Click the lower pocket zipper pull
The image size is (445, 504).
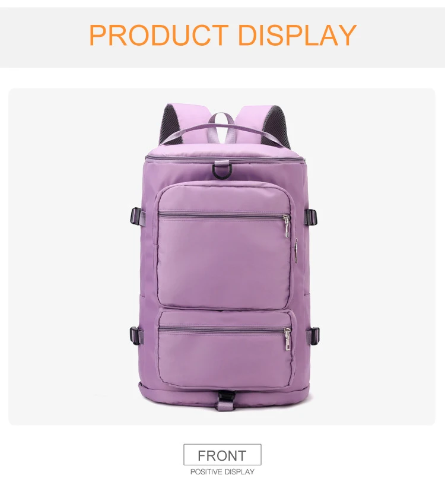click(288, 339)
